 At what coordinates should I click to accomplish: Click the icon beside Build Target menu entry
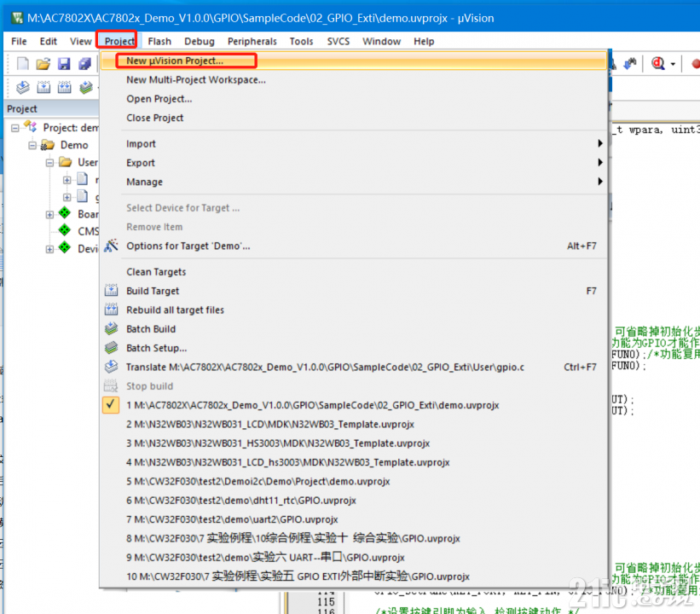pos(111,291)
